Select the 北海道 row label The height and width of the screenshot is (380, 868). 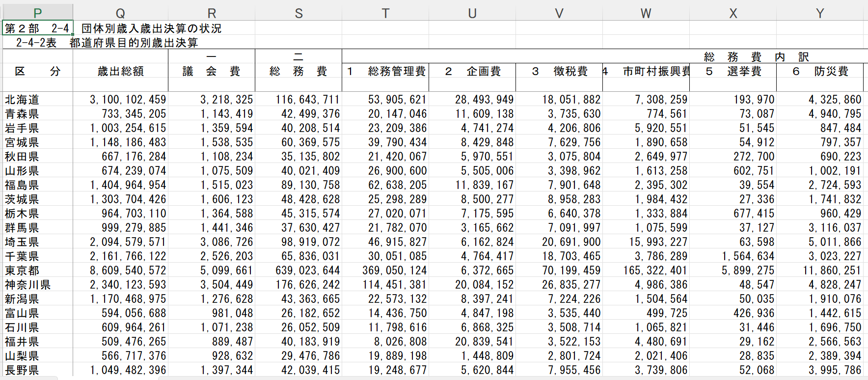coord(37,100)
